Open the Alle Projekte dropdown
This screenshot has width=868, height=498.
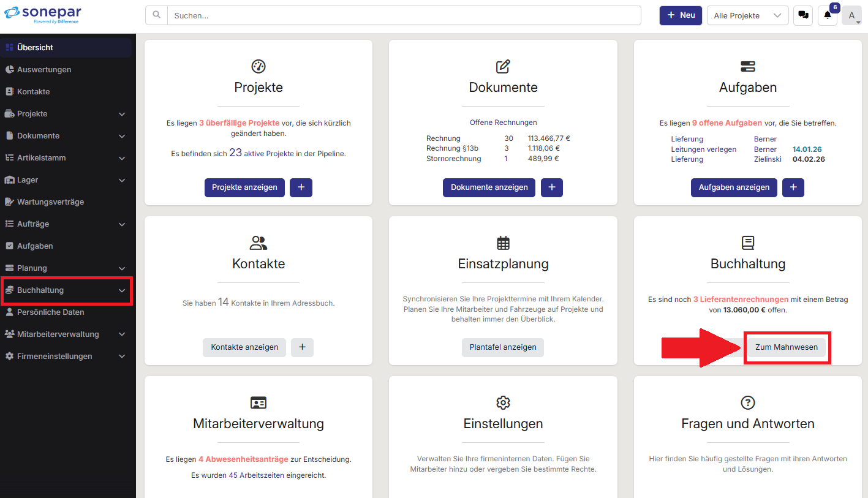(x=747, y=15)
